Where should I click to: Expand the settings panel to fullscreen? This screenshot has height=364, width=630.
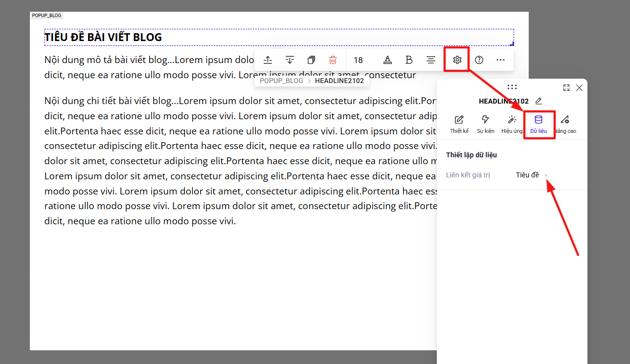coord(566,87)
